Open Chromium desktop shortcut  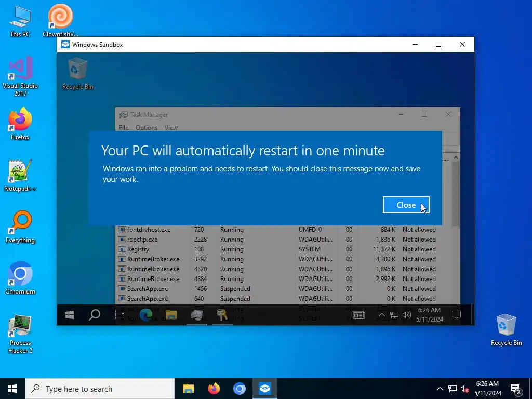(20, 278)
